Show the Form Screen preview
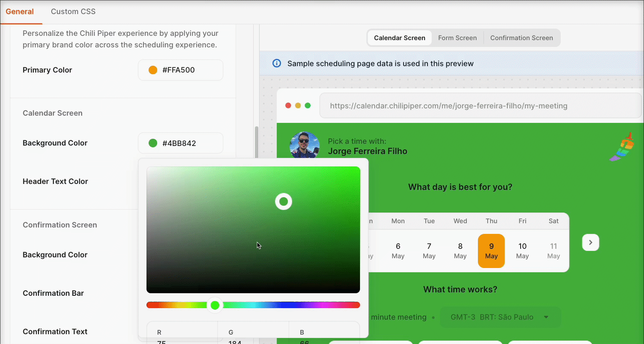The height and width of the screenshot is (344, 644). pos(457,38)
